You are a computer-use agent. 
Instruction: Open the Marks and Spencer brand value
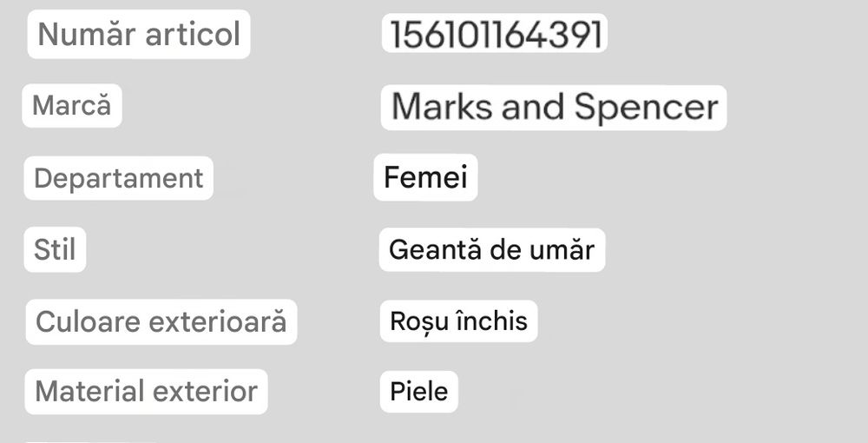pyautogui.click(x=554, y=108)
